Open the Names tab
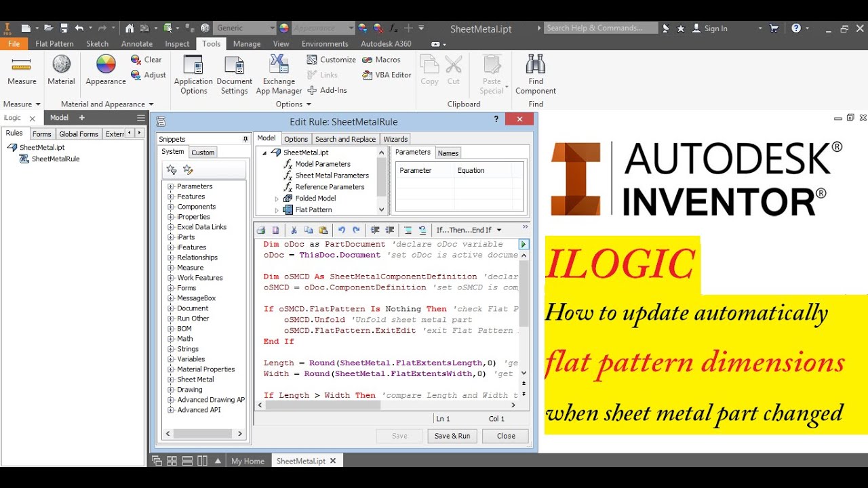The width and height of the screenshot is (868, 488). click(x=448, y=153)
